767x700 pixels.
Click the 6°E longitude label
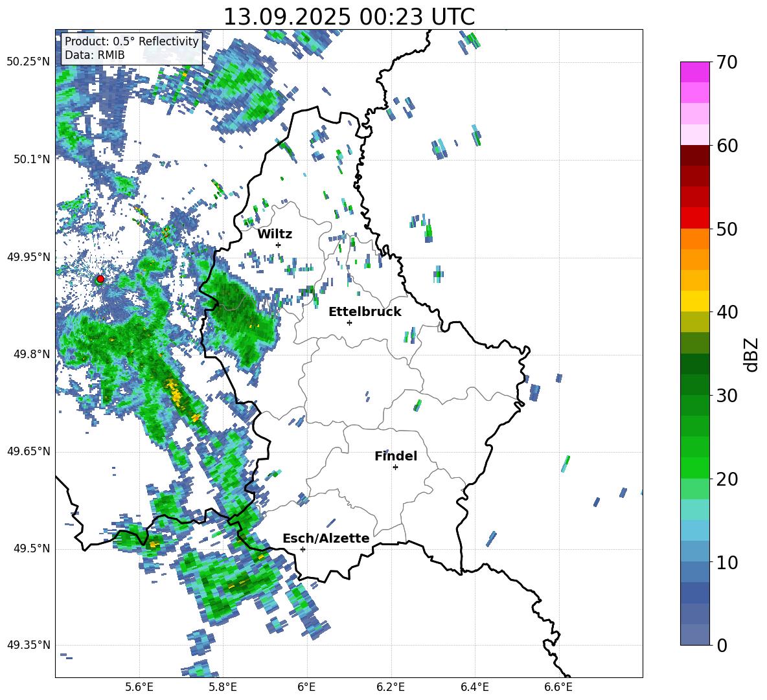tap(306, 687)
